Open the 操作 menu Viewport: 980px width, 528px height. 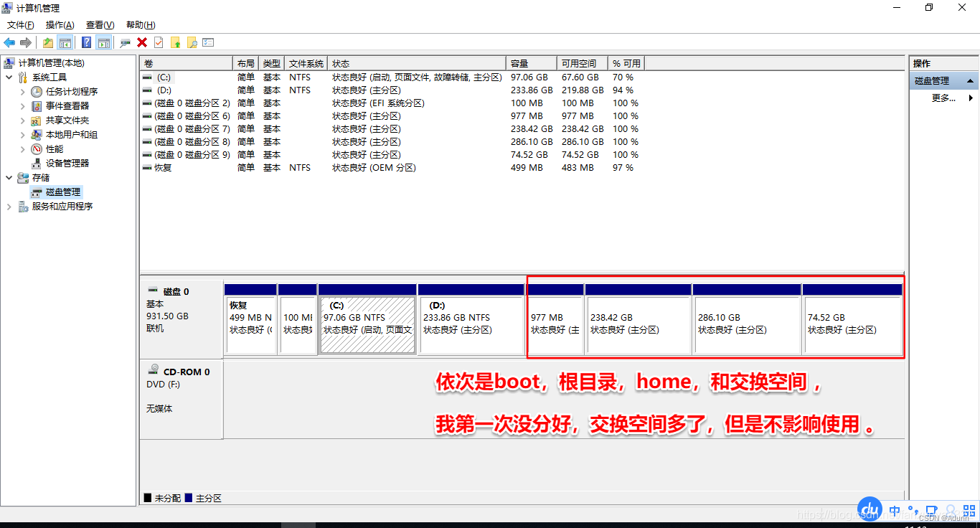tap(60, 24)
